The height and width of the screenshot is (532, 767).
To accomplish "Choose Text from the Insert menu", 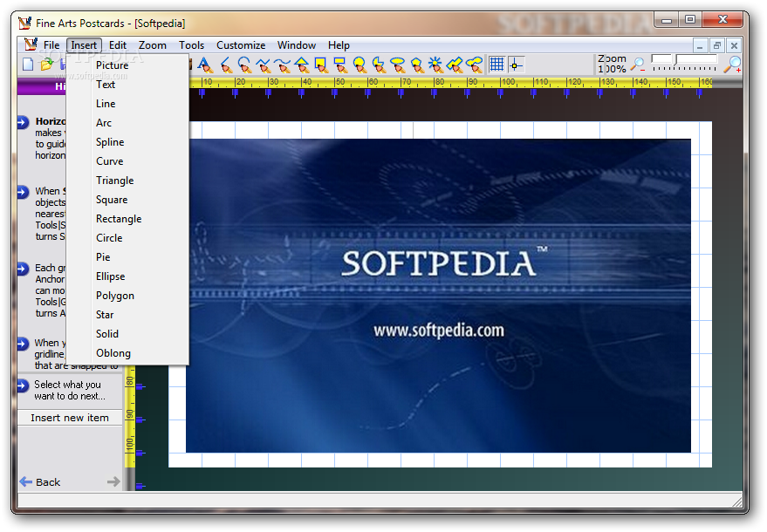I will (x=127, y=85).
